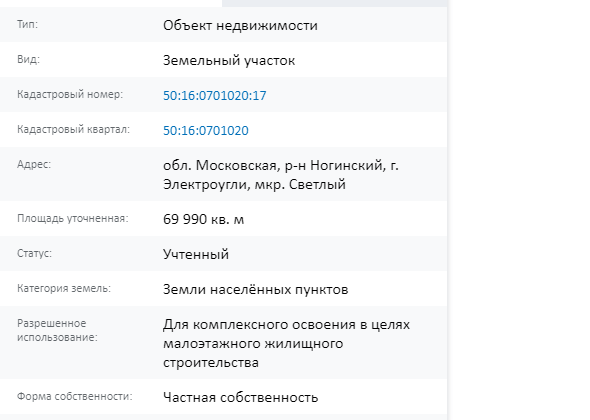Click the address text 'обл. Московская, р-н Ногинский'

[273, 165]
